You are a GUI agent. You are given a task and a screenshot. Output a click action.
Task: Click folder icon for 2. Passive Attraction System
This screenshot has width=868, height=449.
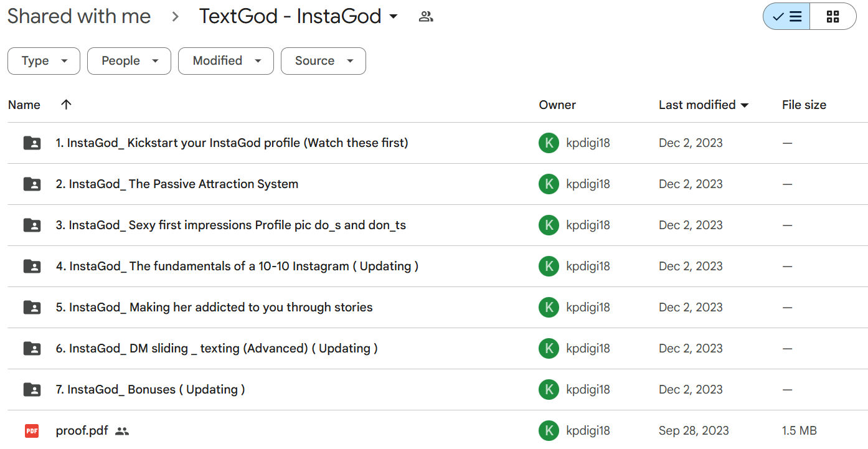click(32, 184)
